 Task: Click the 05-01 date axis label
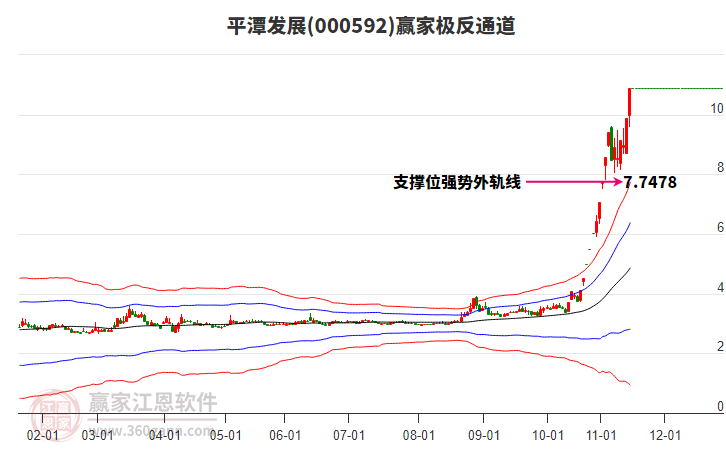225,436
